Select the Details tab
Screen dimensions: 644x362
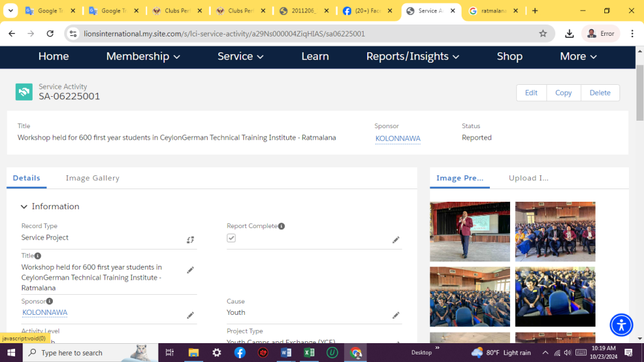coord(26,178)
